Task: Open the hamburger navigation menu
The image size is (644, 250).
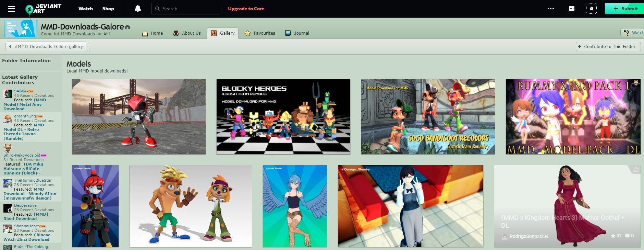Action: 12,9
